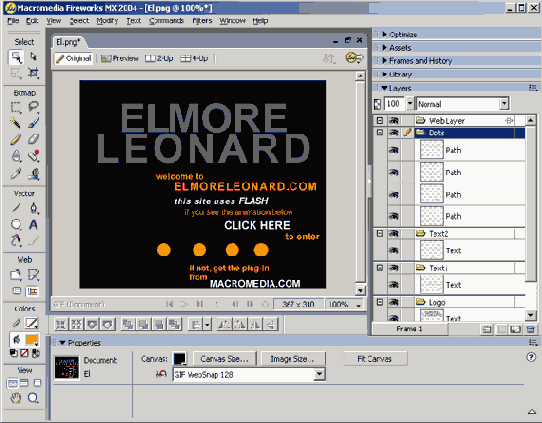The height and width of the screenshot is (423, 542).
Task: Click the Fit Canvas button
Action: 375,359
